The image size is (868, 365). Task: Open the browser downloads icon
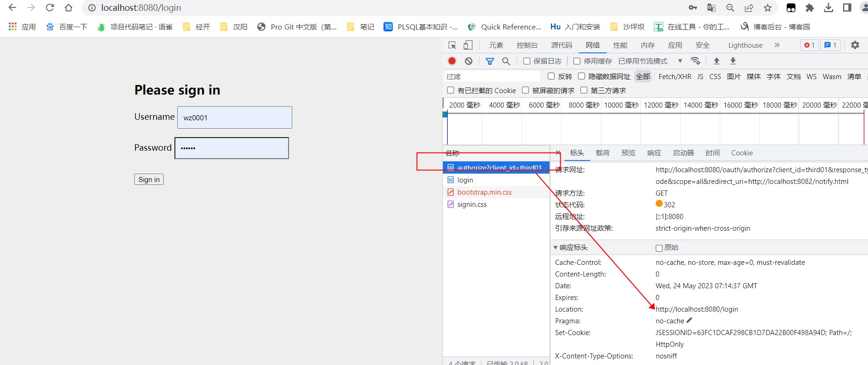click(x=828, y=7)
